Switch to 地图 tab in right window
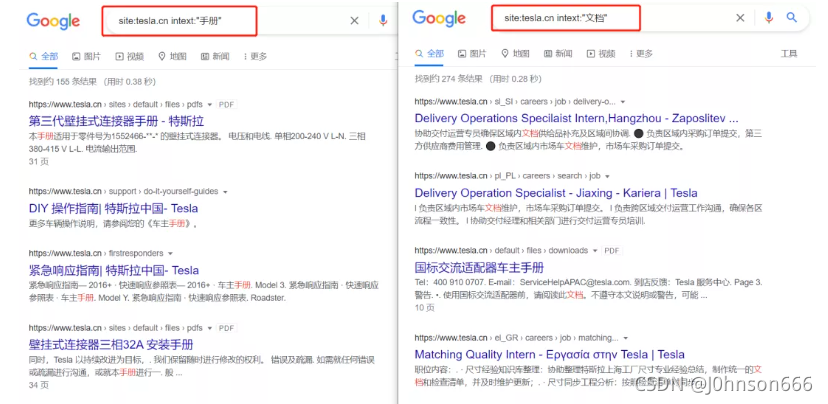 pos(515,54)
